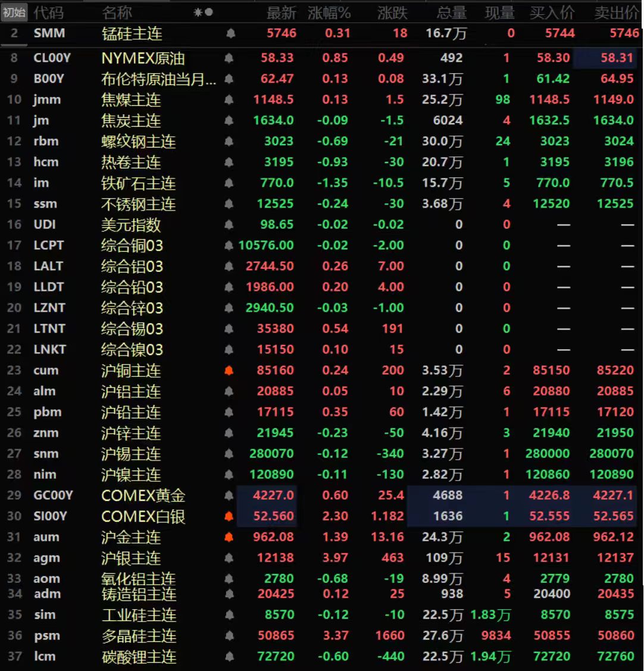644x671 pixels.
Task: Open the 沪银主连 contract name
Action: (x=131, y=558)
